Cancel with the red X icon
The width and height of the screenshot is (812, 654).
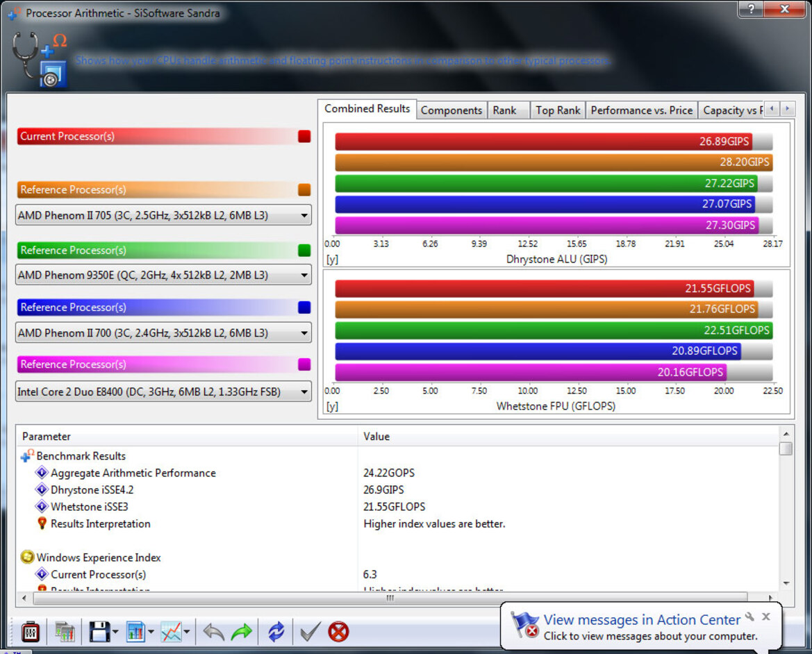pos(339,632)
